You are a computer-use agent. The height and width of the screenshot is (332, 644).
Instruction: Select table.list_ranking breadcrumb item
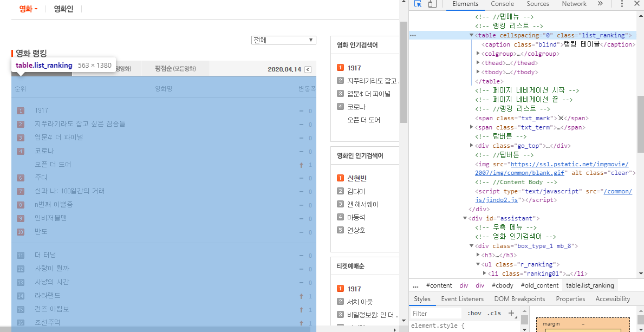coord(590,285)
